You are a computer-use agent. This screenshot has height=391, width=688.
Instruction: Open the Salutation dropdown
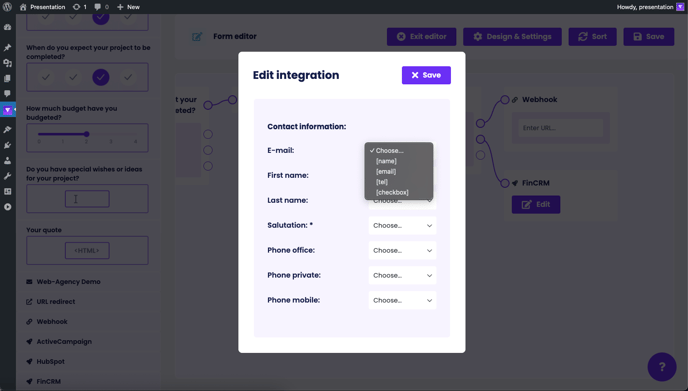(402, 226)
